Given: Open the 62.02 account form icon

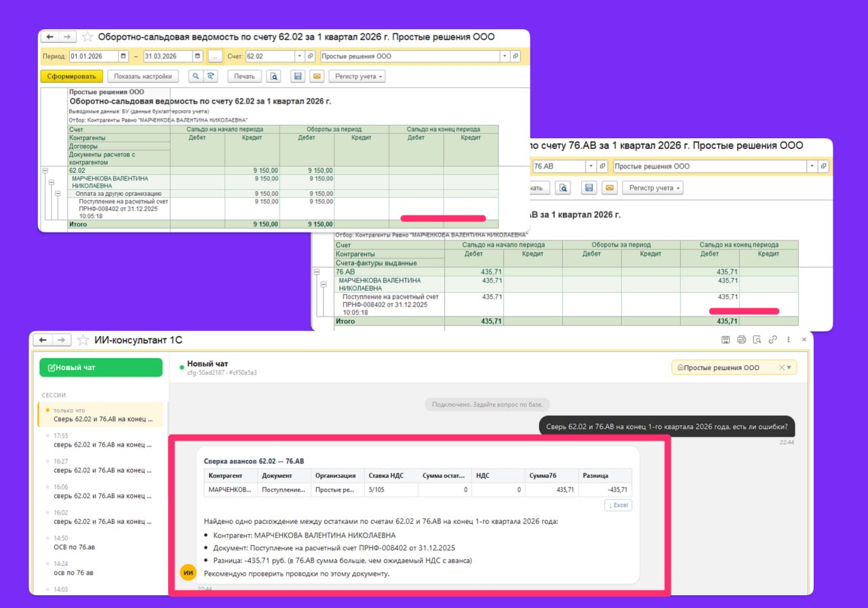Looking at the screenshot, I should 311,56.
